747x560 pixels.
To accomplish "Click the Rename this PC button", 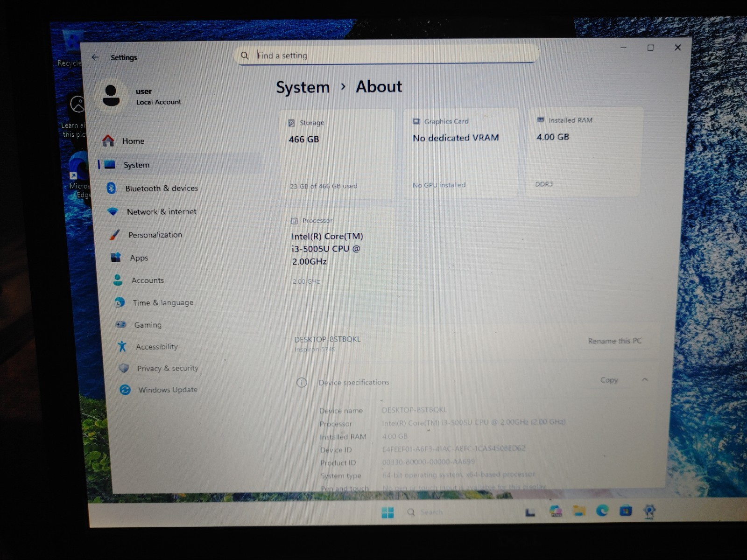I will point(615,341).
